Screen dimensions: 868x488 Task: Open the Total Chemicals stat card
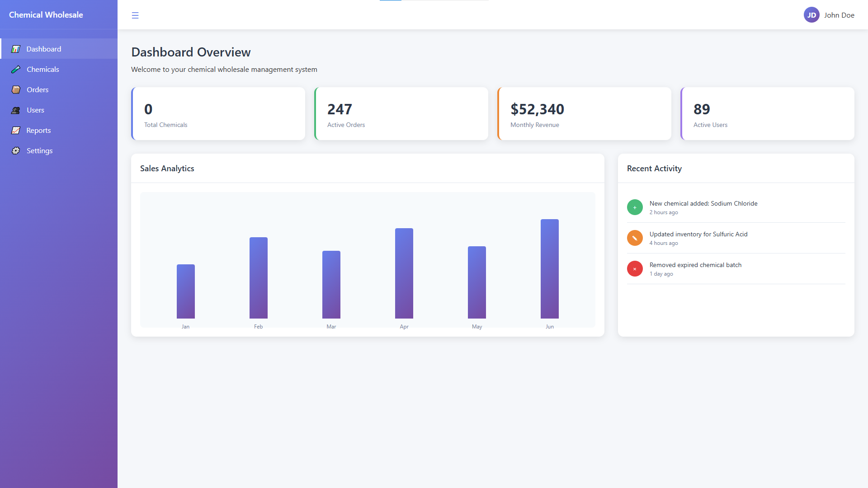pyautogui.click(x=218, y=114)
